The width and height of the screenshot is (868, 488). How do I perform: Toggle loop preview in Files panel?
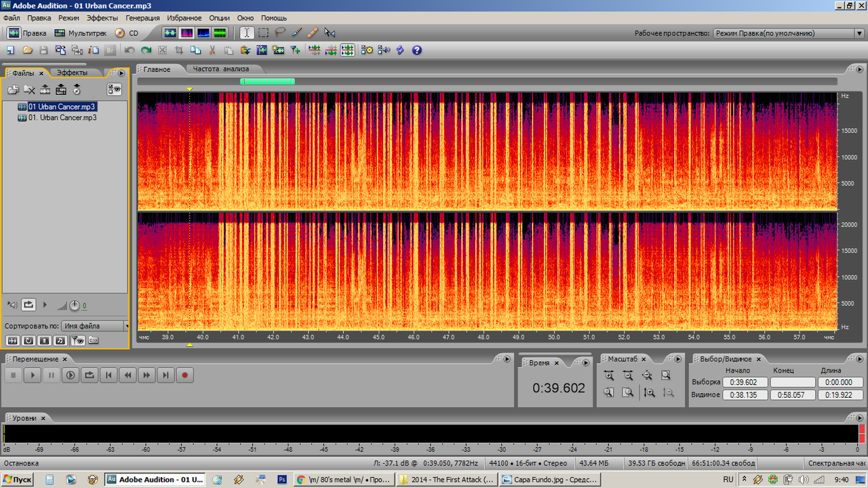tap(28, 305)
